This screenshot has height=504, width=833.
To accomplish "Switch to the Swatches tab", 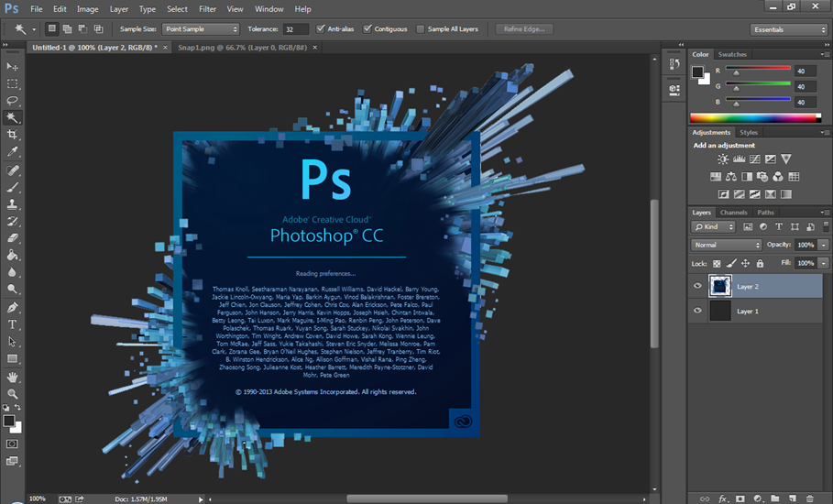I will click(732, 54).
